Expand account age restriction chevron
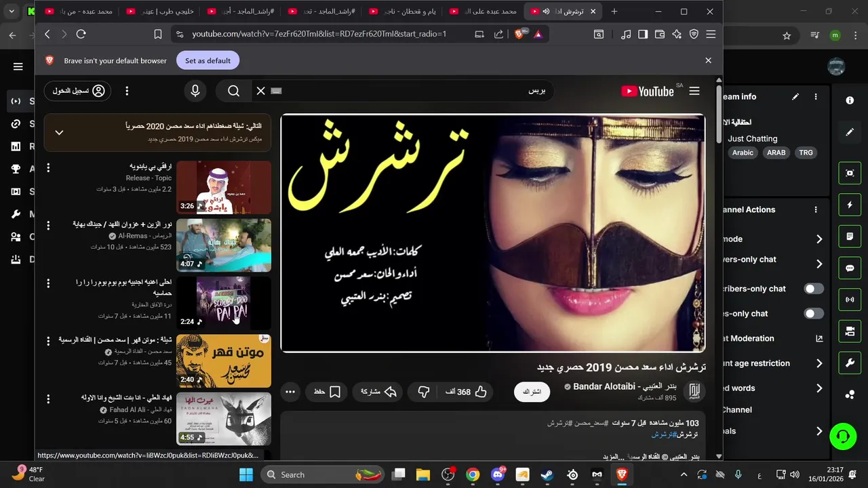Viewport: 868px width, 488px height. pyautogui.click(x=819, y=363)
